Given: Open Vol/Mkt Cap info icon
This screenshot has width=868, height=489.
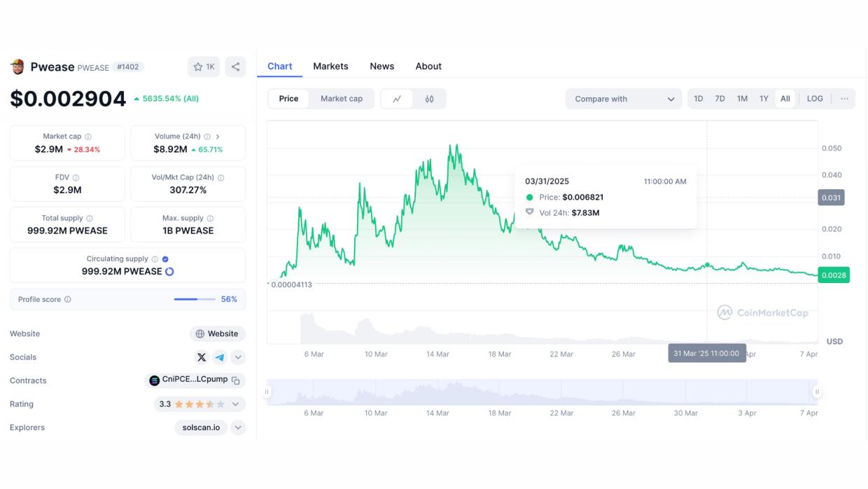Looking at the screenshot, I should 221,178.
